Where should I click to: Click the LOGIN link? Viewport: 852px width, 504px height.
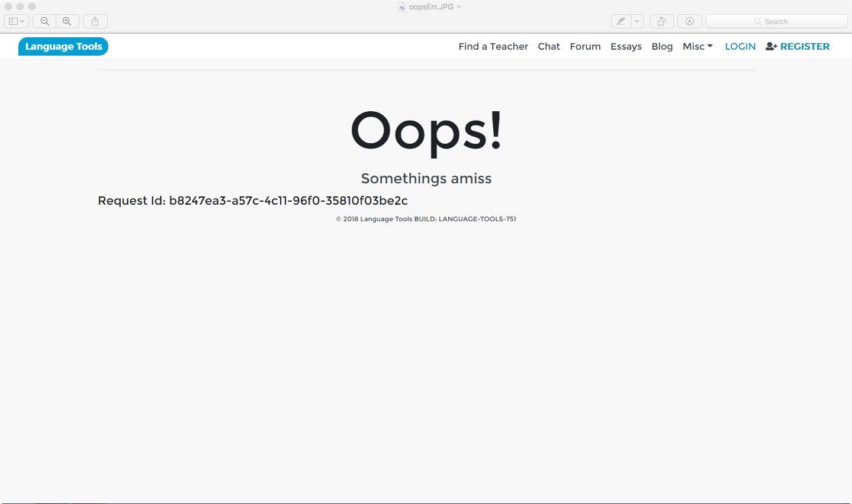[740, 47]
